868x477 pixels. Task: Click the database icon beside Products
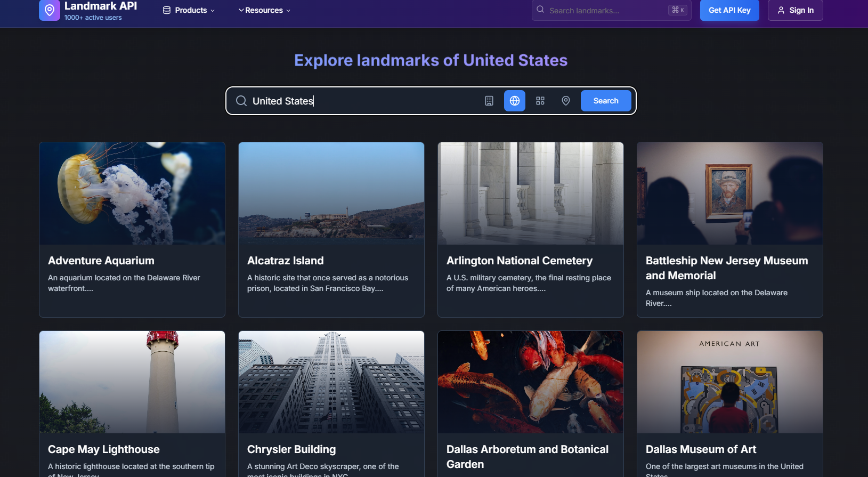[x=167, y=10]
